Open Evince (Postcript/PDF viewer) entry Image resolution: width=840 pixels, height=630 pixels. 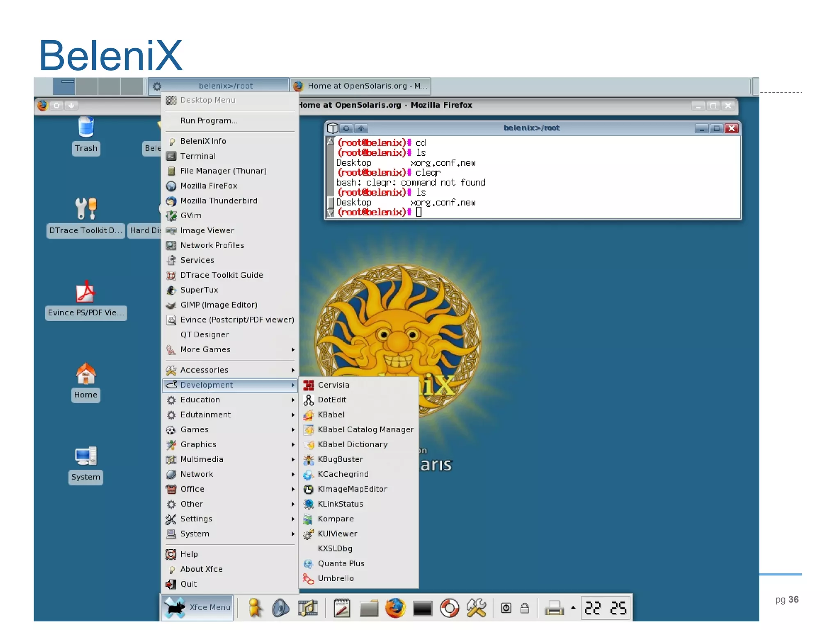[230, 320]
